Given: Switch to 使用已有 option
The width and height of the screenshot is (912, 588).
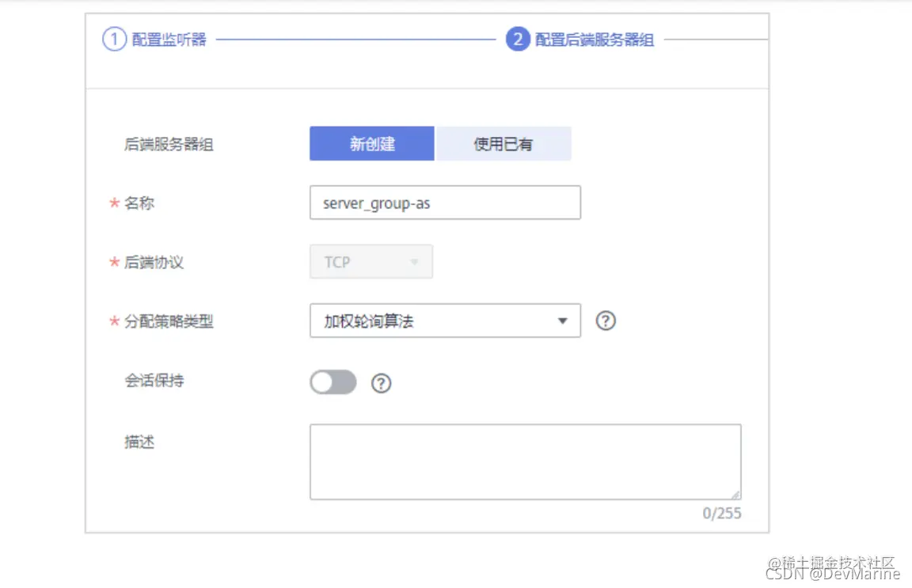Looking at the screenshot, I should pyautogui.click(x=503, y=144).
